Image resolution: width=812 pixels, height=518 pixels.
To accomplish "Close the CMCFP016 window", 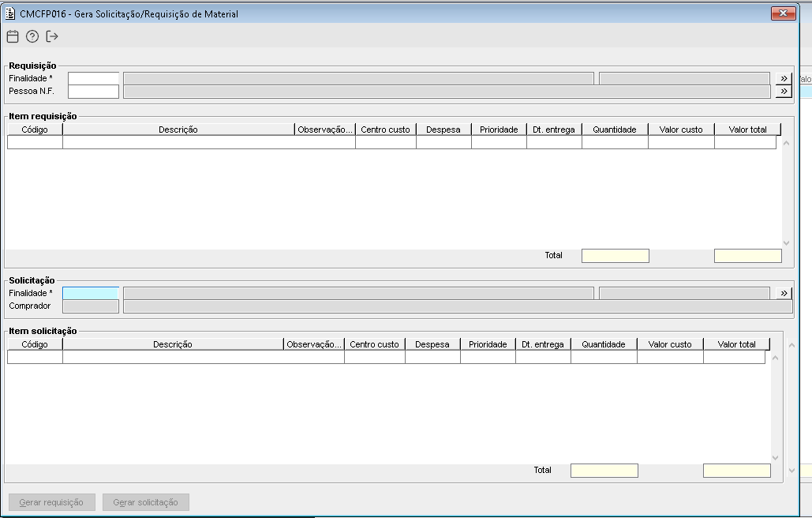I will pyautogui.click(x=783, y=13).
